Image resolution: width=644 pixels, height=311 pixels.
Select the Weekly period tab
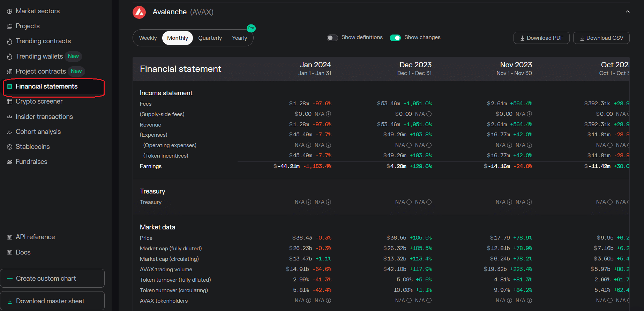[x=148, y=38]
